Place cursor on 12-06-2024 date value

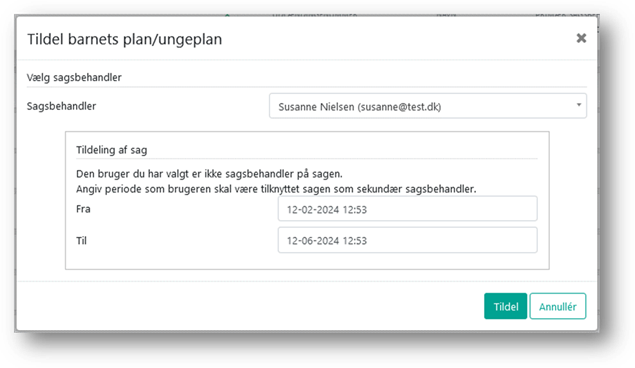pyautogui.click(x=313, y=241)
